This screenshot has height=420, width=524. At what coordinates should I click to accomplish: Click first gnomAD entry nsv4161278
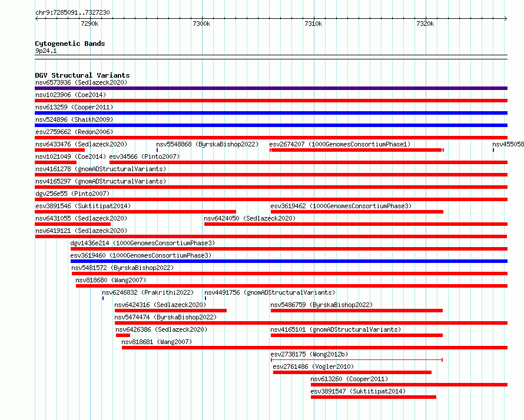[101, 169]
